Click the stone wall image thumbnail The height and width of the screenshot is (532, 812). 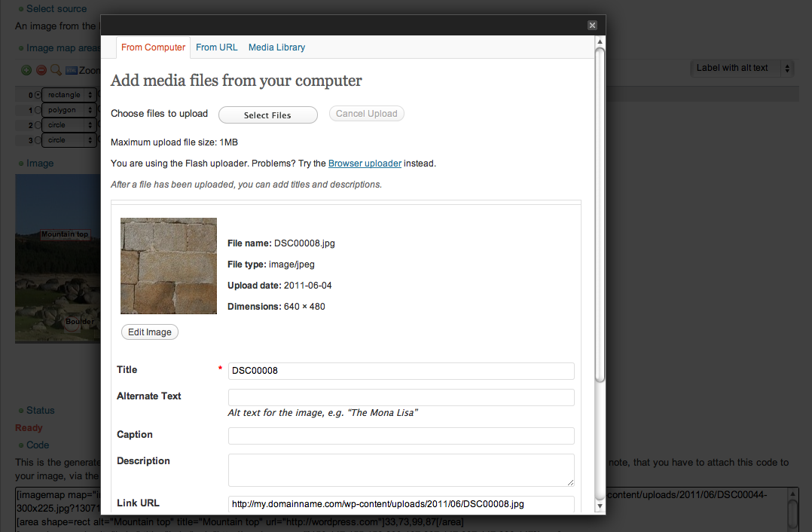[x=169, y=266]
